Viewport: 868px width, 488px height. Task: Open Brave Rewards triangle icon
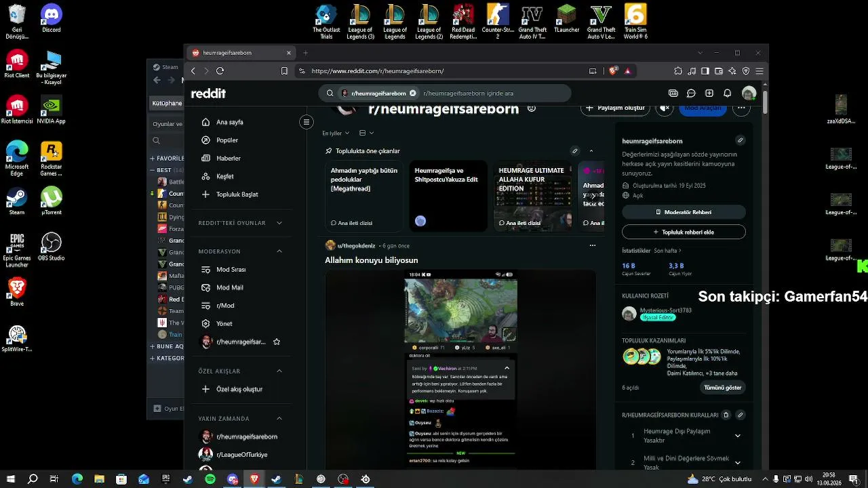coord(628,71)
